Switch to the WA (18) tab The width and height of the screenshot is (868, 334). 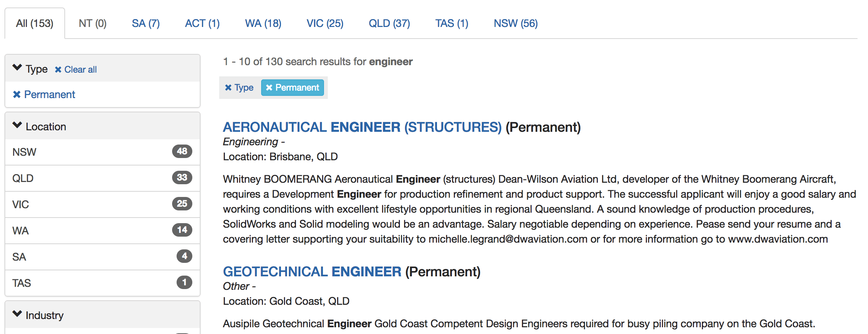click(263, 24)
